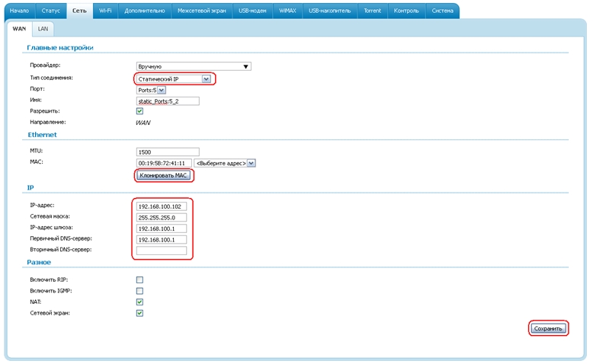Toggle the Разрешить checkbox
The image size is (593, 364).
click(x=139, y=111)
